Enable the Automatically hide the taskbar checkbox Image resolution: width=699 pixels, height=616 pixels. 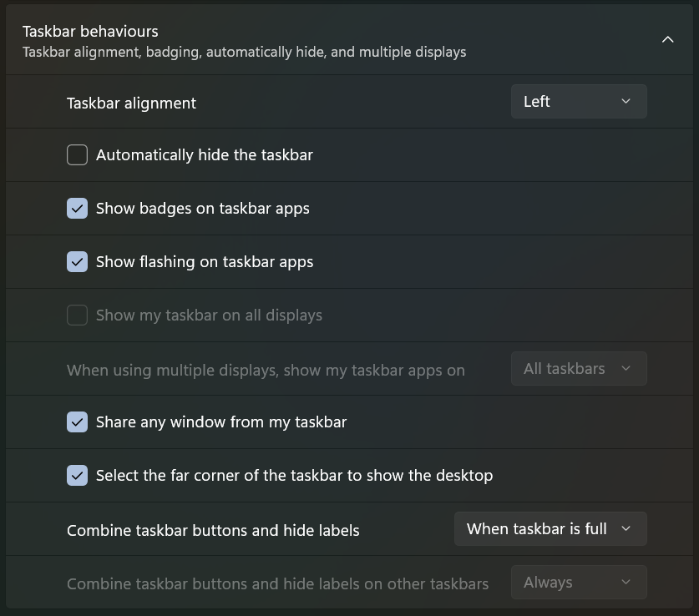[77, 154]
